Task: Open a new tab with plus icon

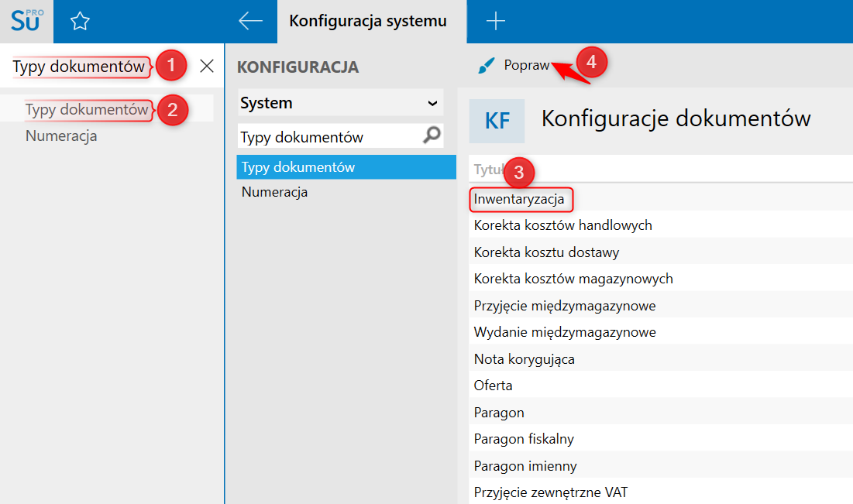Action: (494, 21)
